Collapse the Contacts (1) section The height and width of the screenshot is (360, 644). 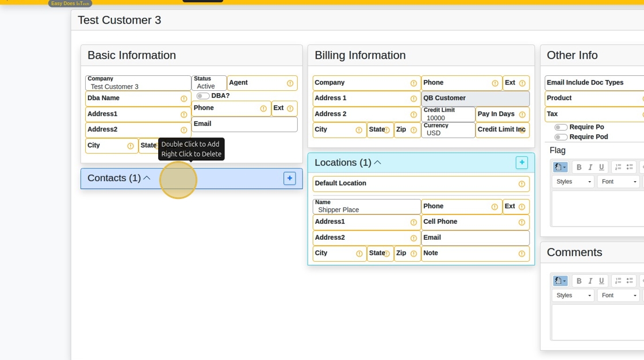(147, 178)
